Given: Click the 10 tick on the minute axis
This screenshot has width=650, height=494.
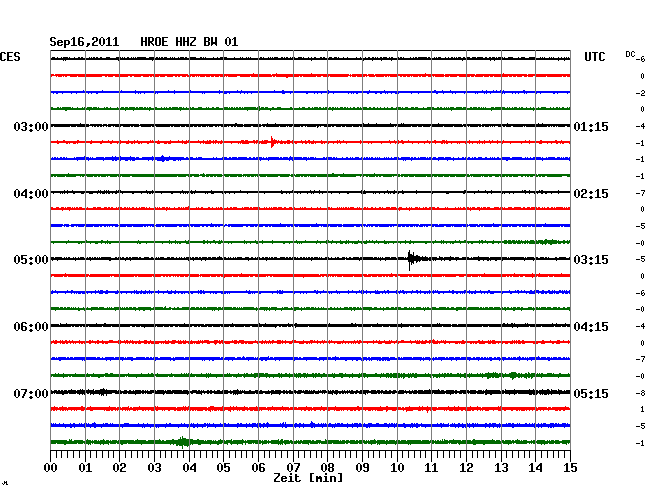Looking at the screenshot, I should point(397,468).
